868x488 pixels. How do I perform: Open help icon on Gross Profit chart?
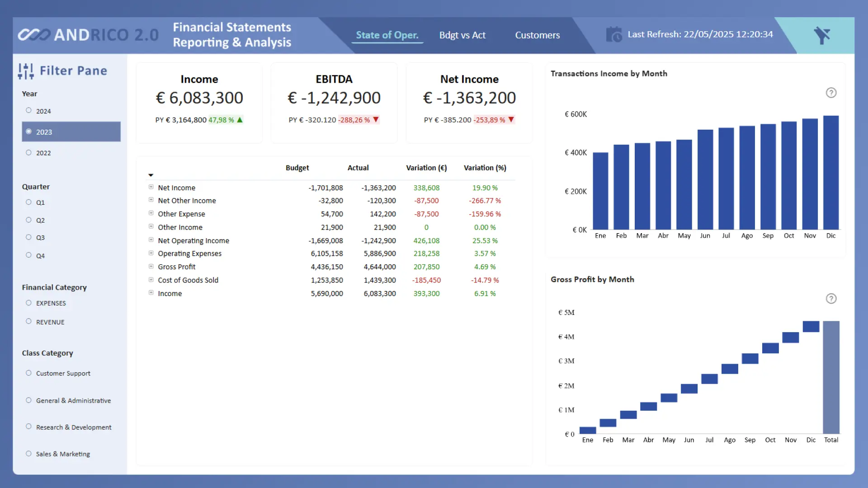(x=831, y=299)
